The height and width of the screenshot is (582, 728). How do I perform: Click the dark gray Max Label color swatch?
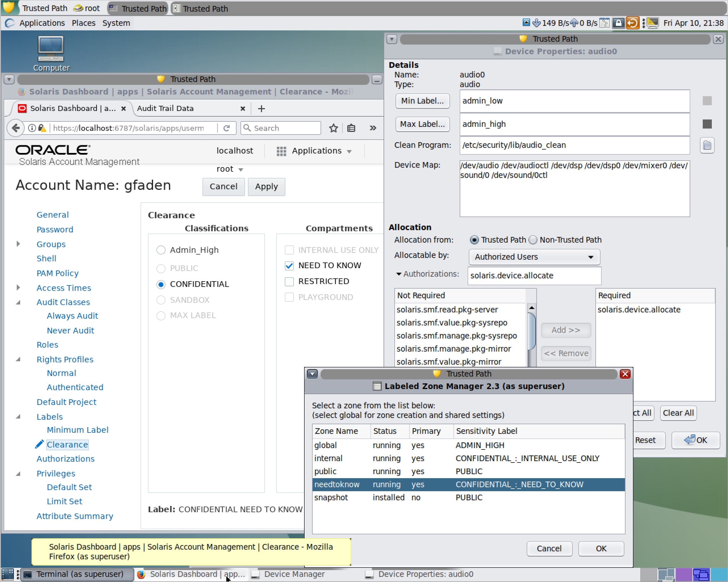[x=707, y=124]
